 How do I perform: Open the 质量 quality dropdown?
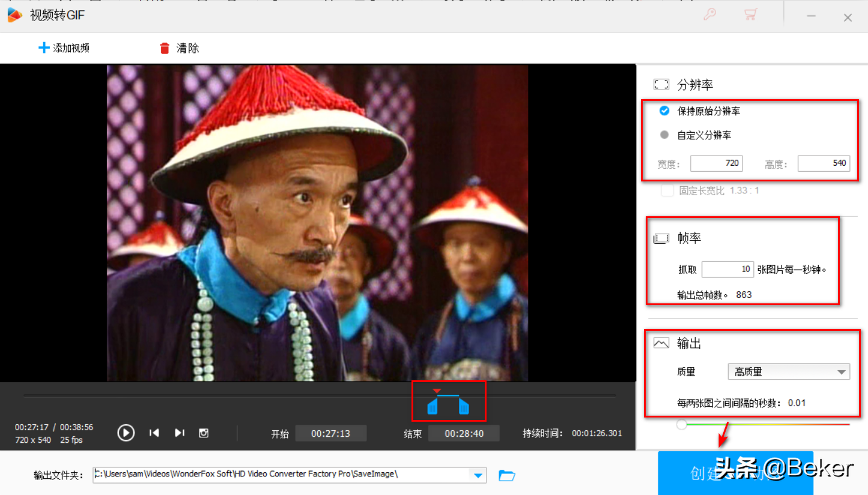788,372
